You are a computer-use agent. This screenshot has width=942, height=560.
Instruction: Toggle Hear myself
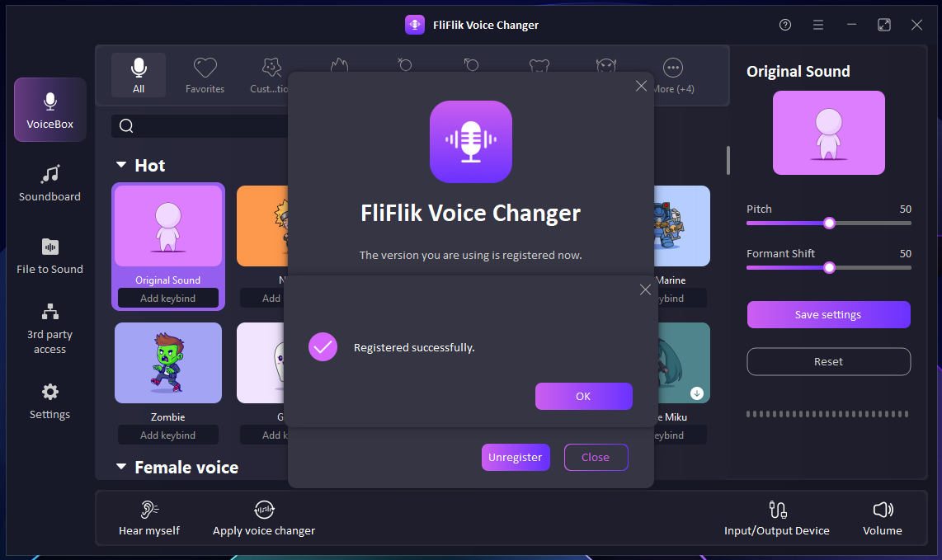[x=149, y=519]
